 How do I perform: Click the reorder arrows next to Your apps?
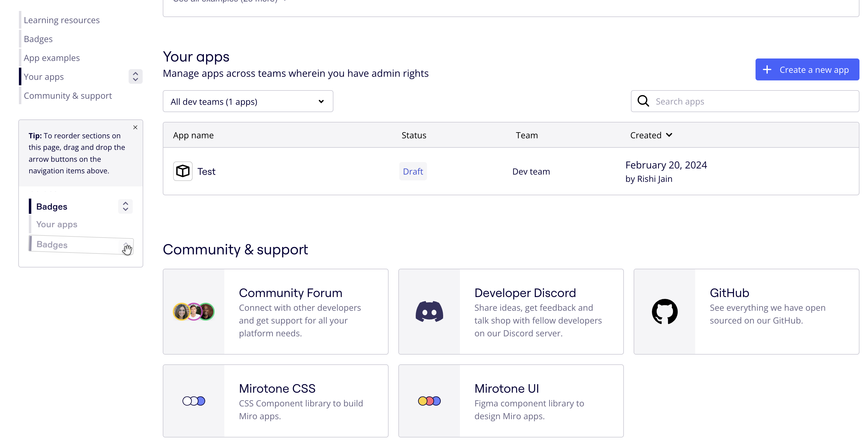click(x=135, y=76)
